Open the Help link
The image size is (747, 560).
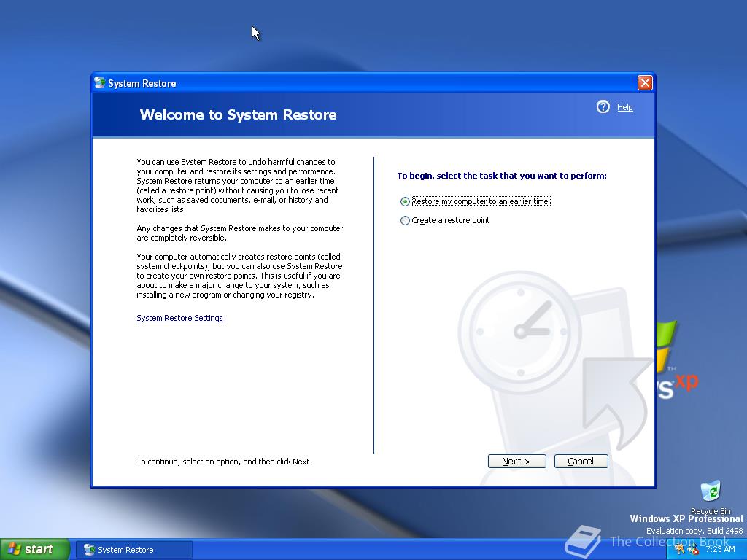pyautogui.click(x=624, y=108)
